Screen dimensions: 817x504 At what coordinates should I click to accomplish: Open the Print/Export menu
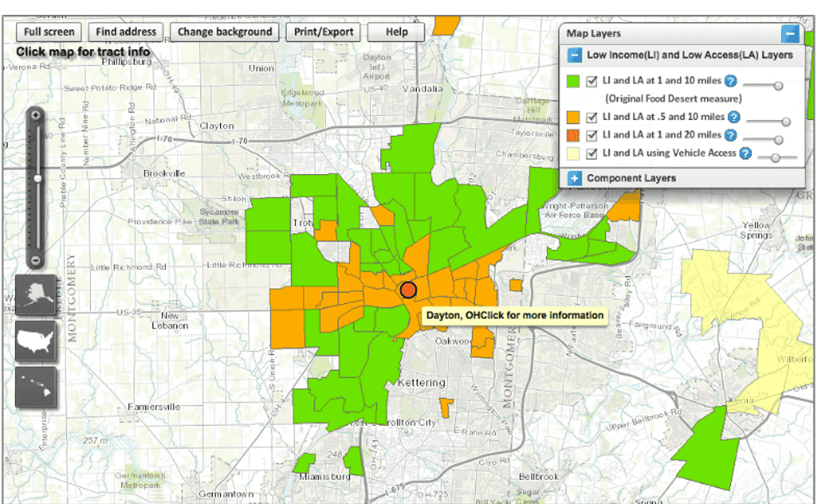point(323,32)
